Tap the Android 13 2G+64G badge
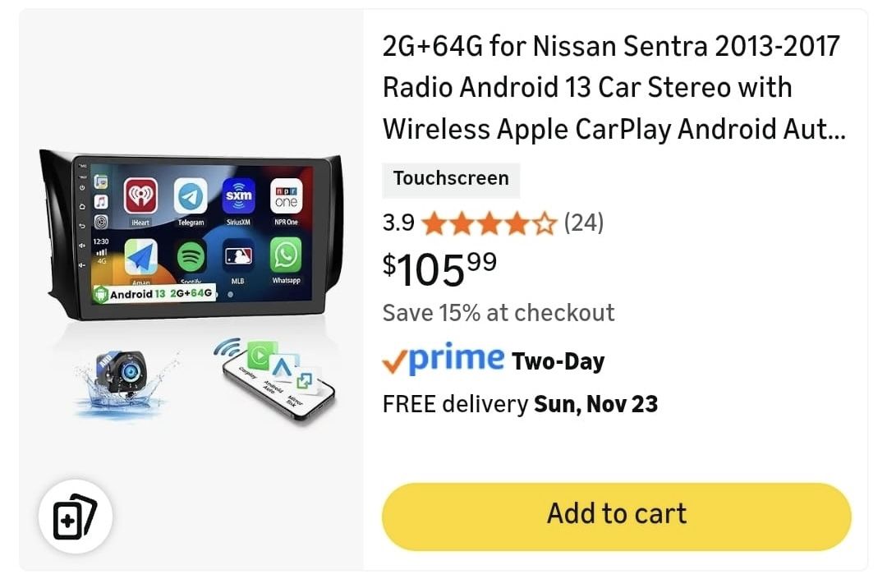This screenshot has width=887, height=588. point(155,293)
